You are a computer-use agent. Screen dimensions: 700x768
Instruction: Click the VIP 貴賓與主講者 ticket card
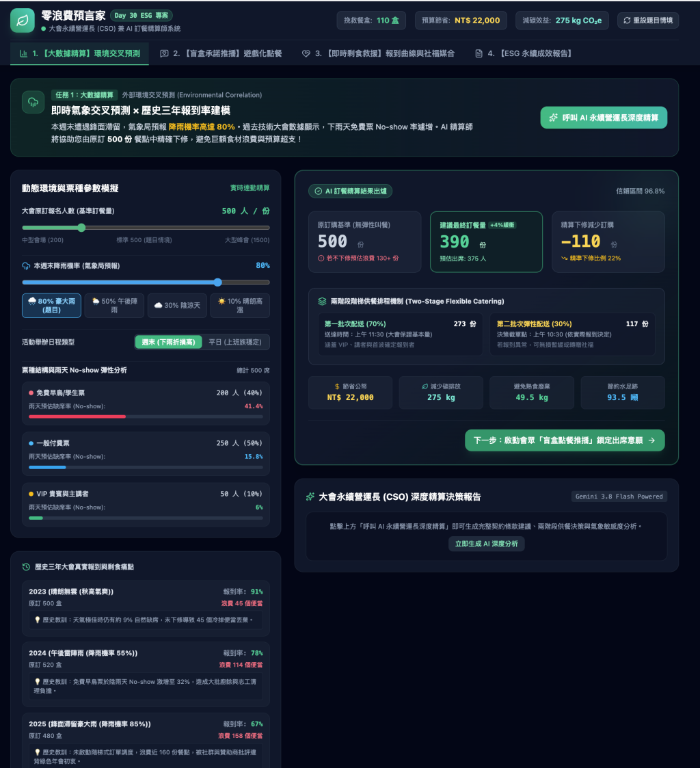click(146, 505)
